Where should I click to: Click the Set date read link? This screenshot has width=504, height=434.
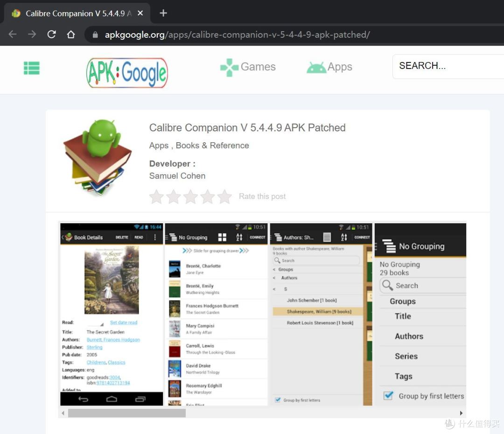124,322
